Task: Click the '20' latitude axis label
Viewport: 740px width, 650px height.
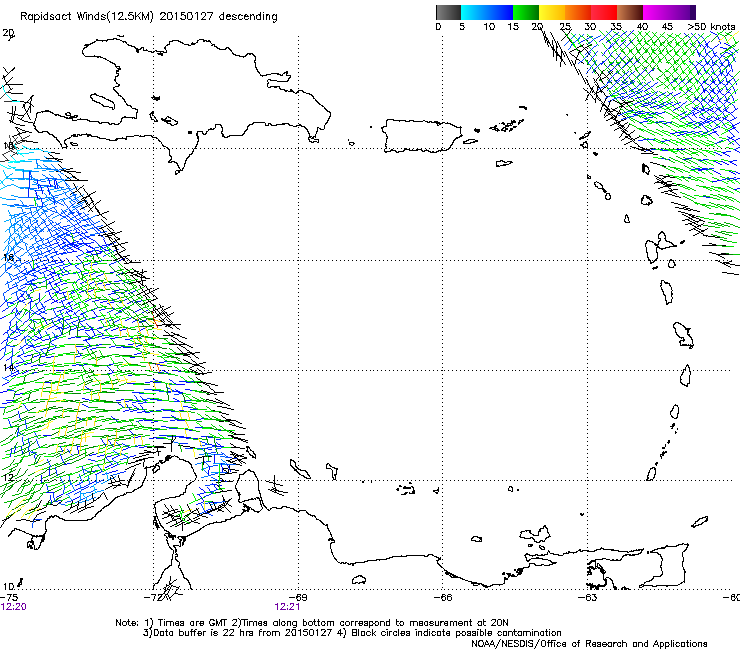Action: click(8, 33)
